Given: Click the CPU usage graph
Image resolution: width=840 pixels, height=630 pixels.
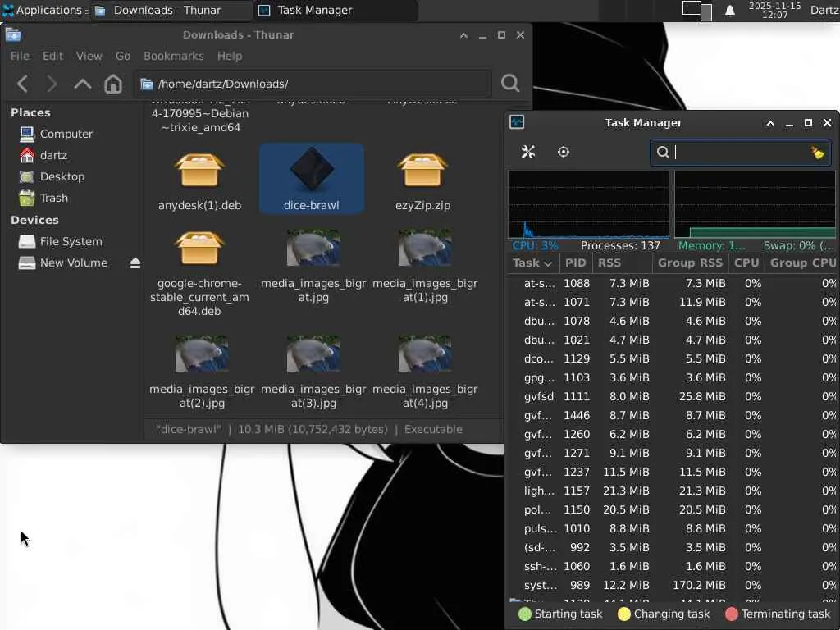Looking at the screenshot, I should 588,204.
